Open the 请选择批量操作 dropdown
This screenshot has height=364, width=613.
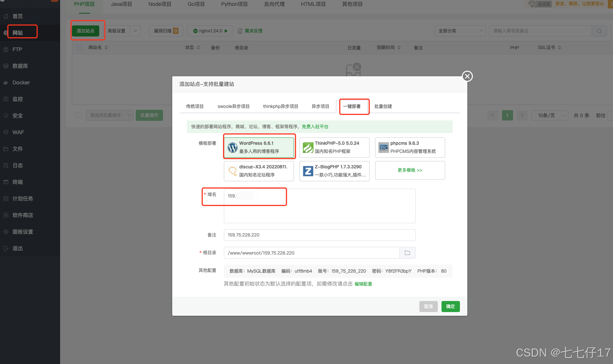coord(110,115)
